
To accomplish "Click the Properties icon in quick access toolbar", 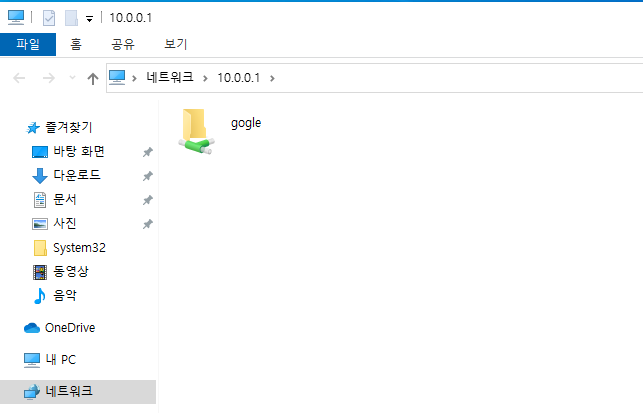I will point(49,18).
